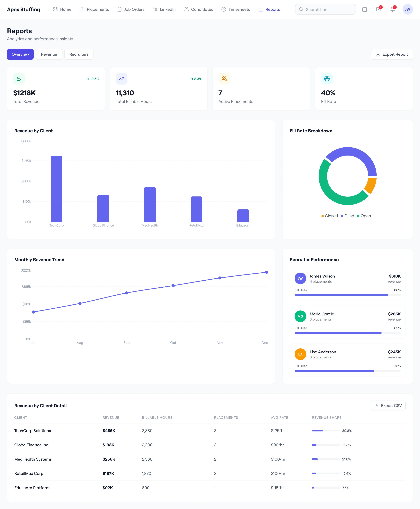Image resolution: width=420 pixels, height=509 pixels.
Task: Toggle the Filled legend item
Action: pyautogui.click(x=347, y=216)
